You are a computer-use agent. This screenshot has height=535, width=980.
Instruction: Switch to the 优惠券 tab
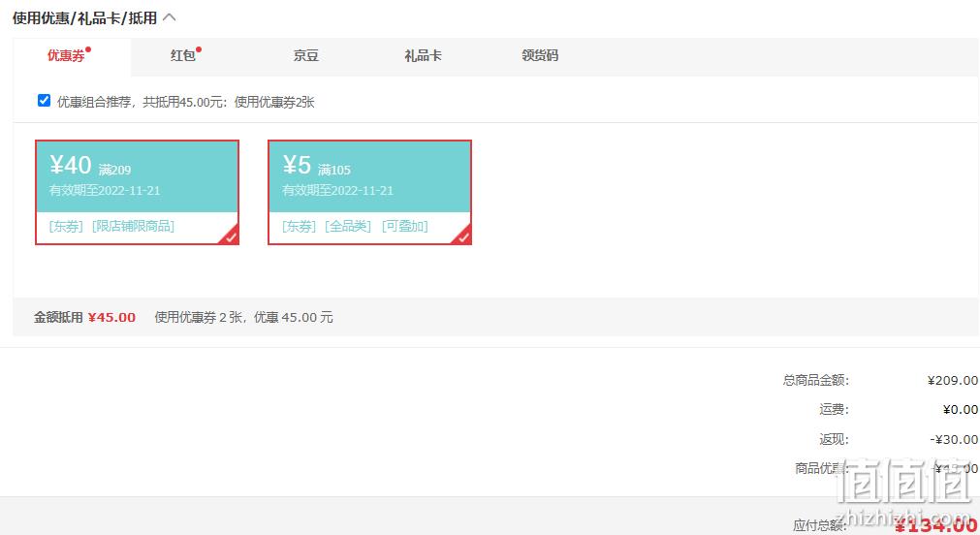(x=66, y=56)
